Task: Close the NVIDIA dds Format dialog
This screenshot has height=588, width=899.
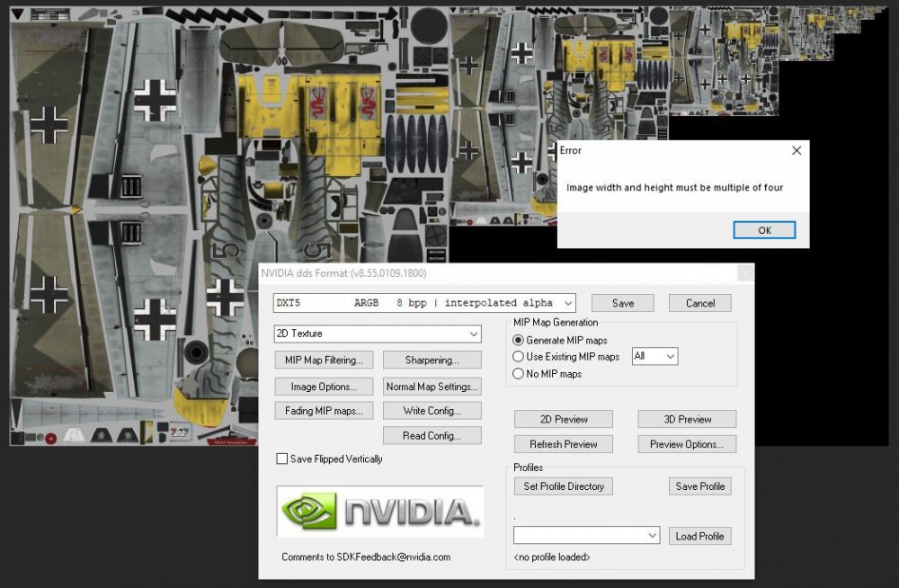Action: click(743, 273)
